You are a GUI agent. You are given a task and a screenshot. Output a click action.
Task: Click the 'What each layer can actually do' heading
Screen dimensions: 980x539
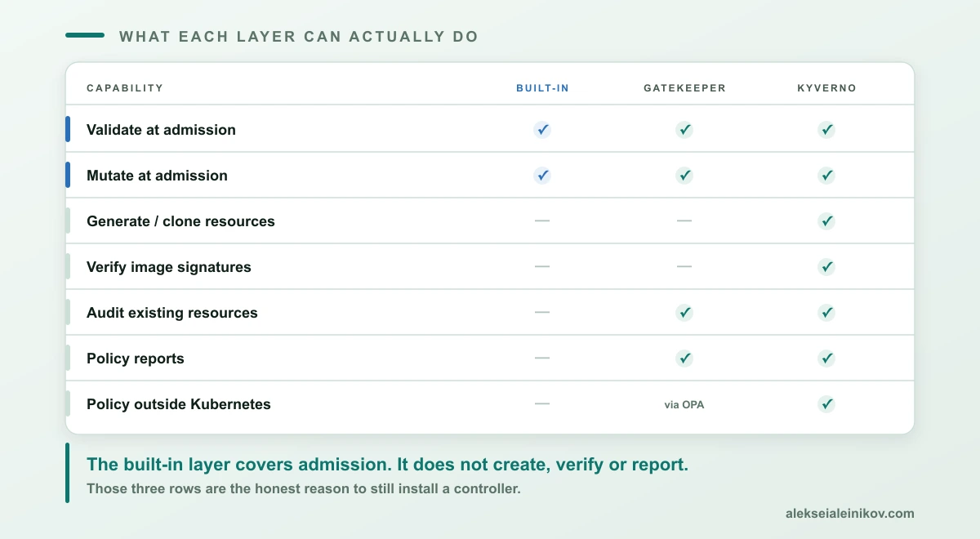pos(299,37)
